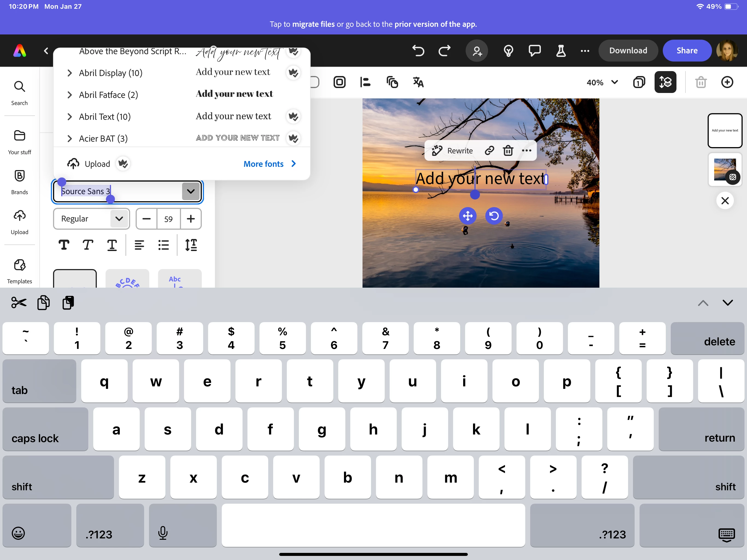Increase font size with plus stepper
Viewport: 747px width, 560px height.
tap(191, 219)
